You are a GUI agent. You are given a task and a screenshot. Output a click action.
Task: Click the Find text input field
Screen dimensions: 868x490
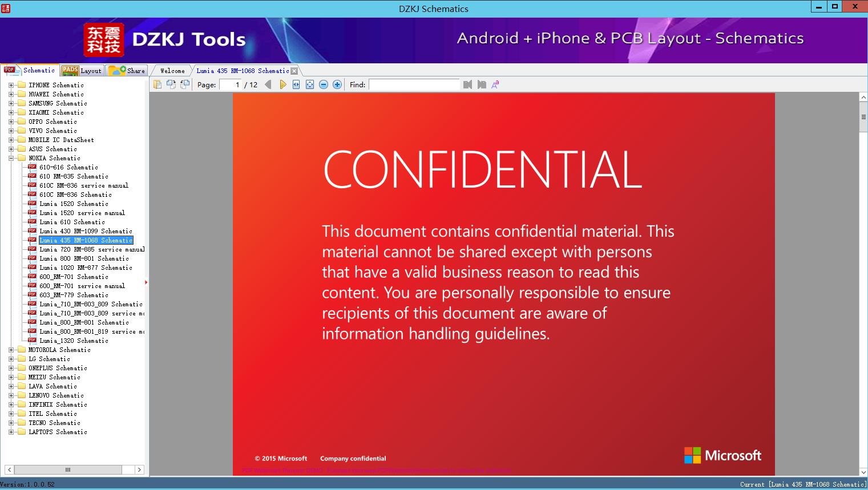[x=414, y=84]
